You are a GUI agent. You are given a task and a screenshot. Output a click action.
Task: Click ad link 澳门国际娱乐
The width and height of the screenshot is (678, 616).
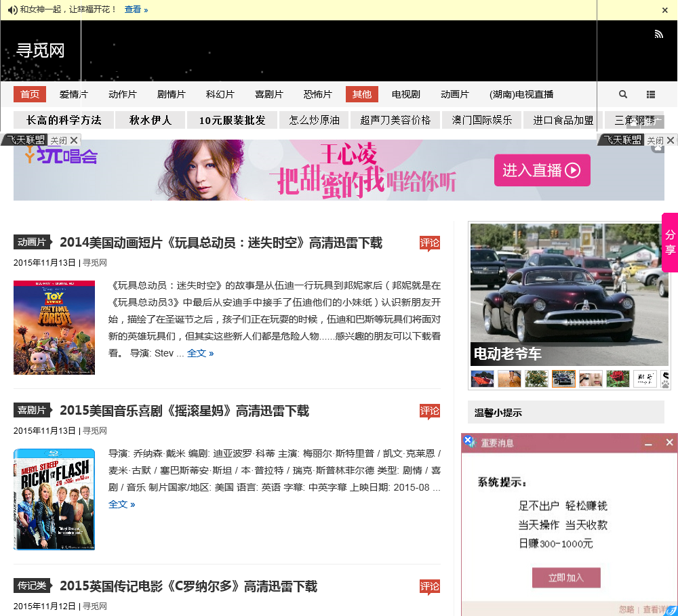(x=481, y=120)
